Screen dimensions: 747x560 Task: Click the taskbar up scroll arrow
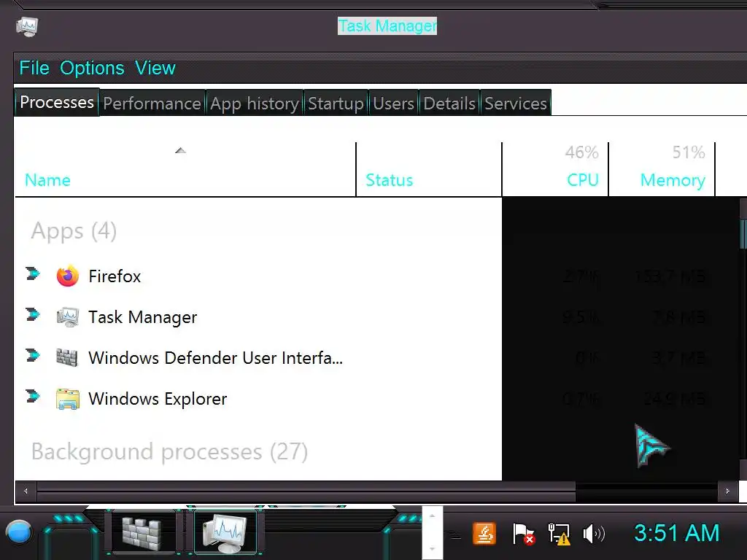tap(432, 516)
